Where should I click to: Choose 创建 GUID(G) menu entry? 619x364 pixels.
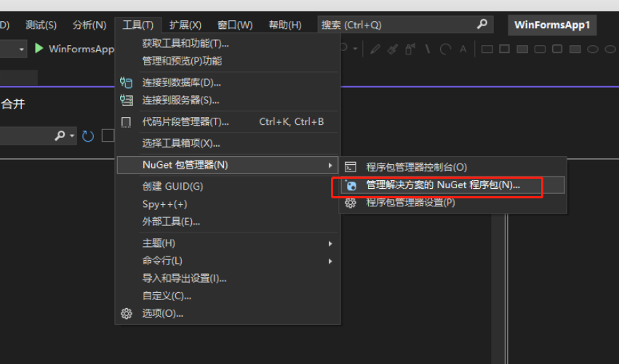pyautogui.click(x=228, y=186)
